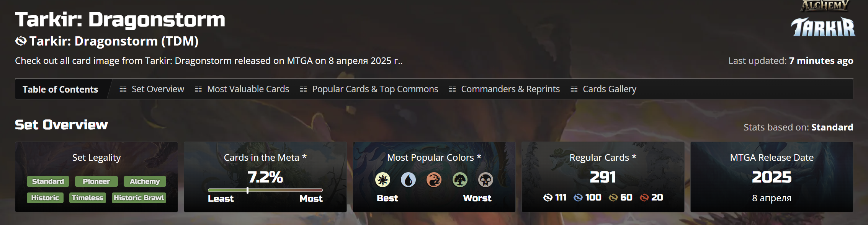868x225 pixels.
Task: Click the red fire mana icon
Action: tap(434, 180)
